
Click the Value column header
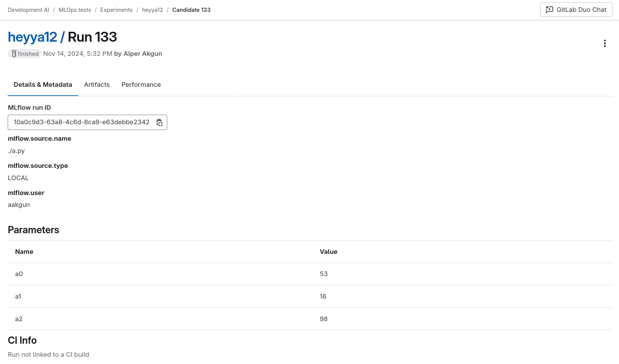[x=328, y=252]
